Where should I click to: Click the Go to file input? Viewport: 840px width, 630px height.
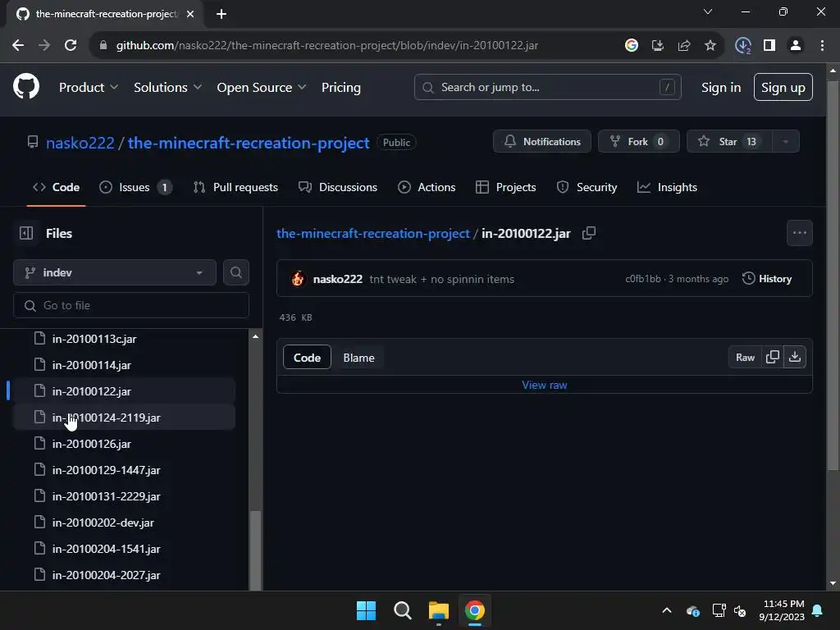click(x=131, y=305)
